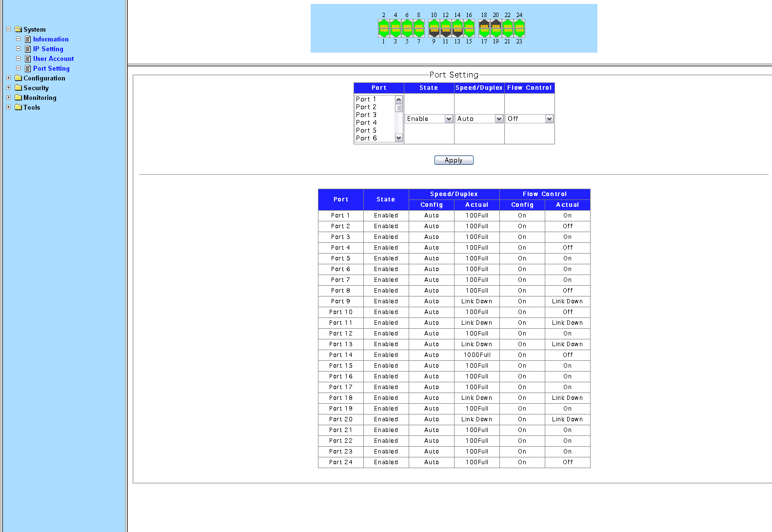Open the IP Setting page link
Viewport: 772px width, 532px height.
[48, 49]
